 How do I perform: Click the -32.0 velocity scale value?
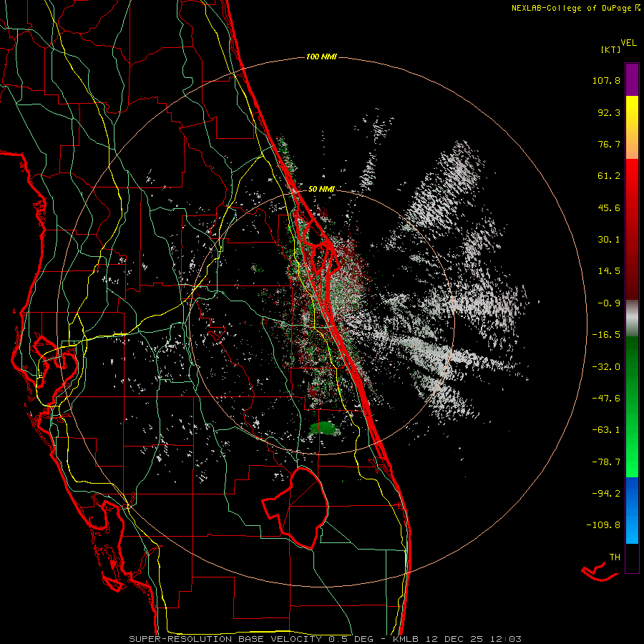(x=606, y=367)
